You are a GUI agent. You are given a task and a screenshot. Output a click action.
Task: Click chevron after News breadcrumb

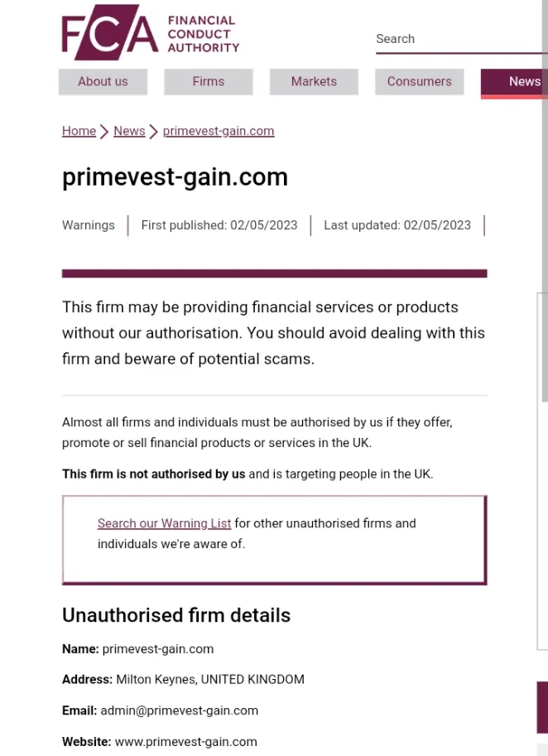pyautogui.click(x=153, y=132)
